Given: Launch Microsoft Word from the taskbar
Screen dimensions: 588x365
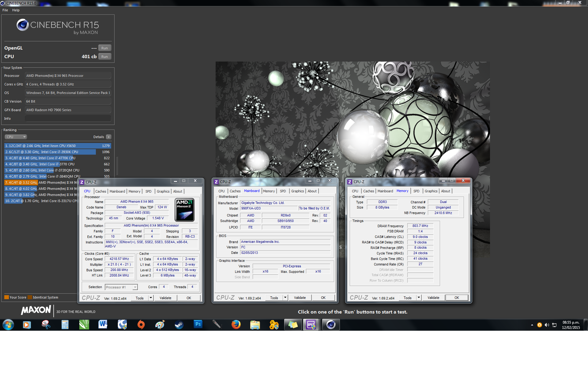Looking at the screenshot, I should tap(103, 325).
